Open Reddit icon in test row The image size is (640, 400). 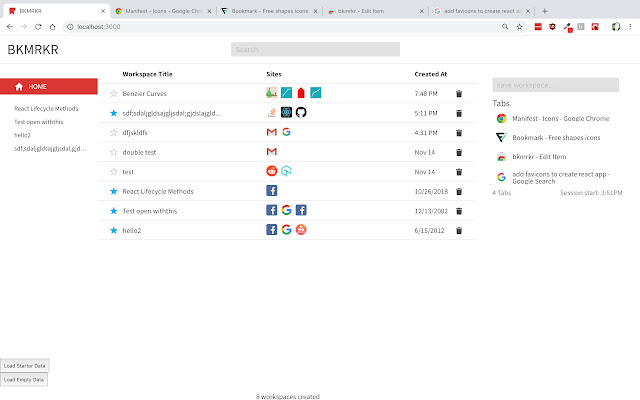[272, 171]
